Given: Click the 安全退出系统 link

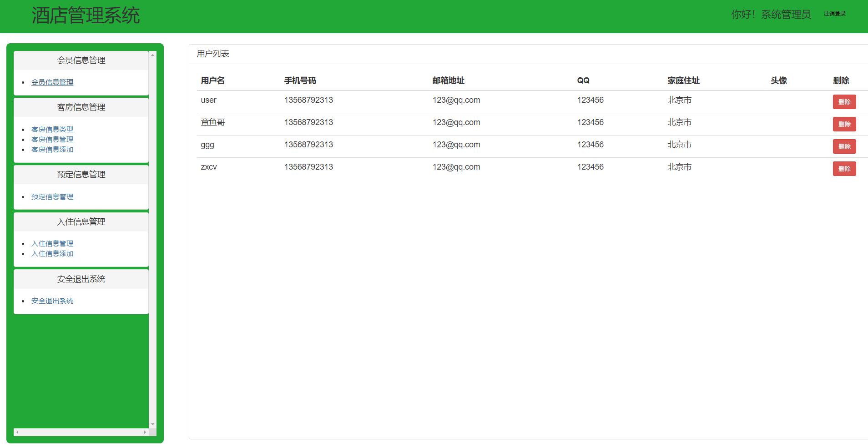Looking at the screenshot, I should pos(52,301).
